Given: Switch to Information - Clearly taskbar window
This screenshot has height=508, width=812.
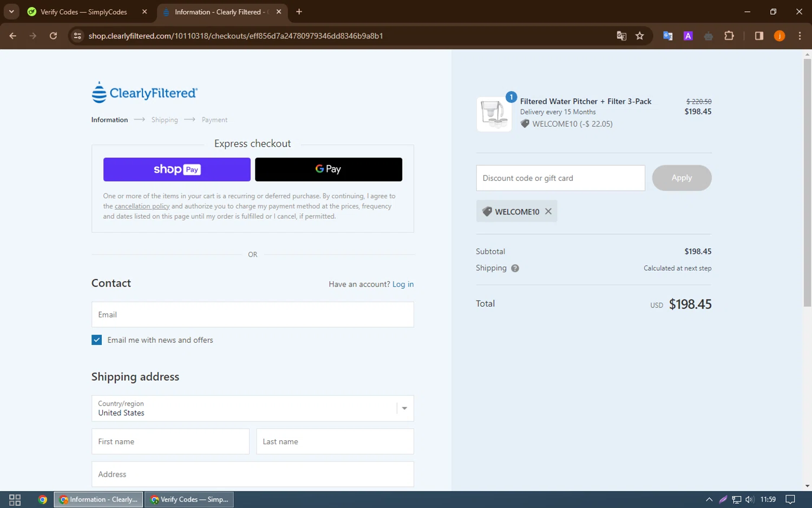Looking at the screenshot, I should coord(99,499).
